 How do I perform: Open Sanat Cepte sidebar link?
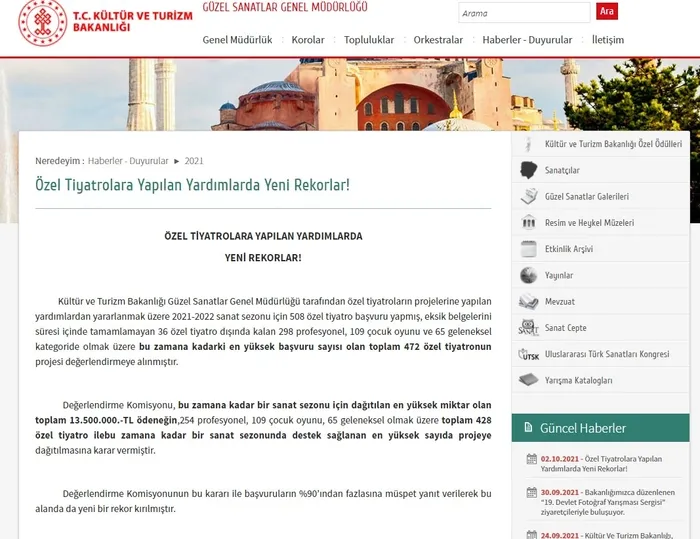[x=566, y=328]
